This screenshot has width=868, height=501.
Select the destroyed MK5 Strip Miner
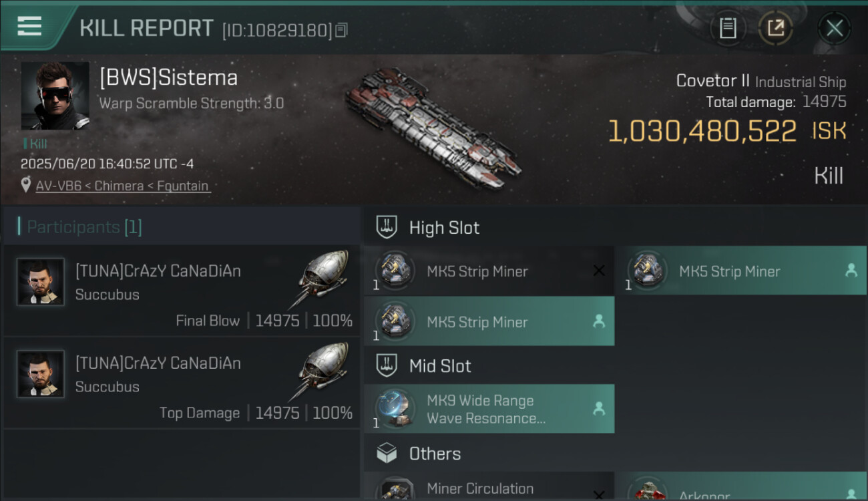pos(489,271)
